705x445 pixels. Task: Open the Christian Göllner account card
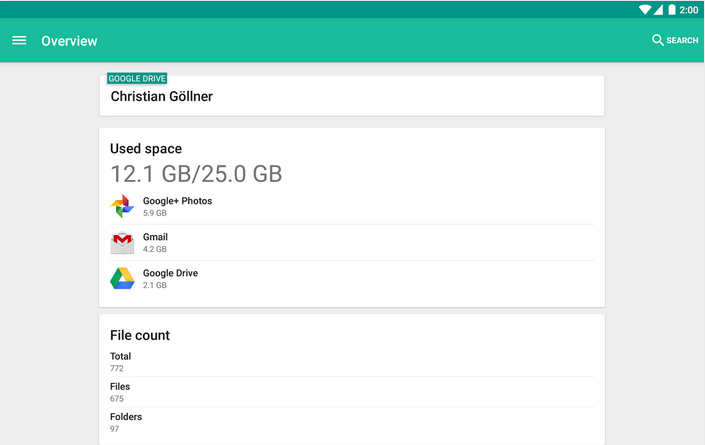pos(352,96)
